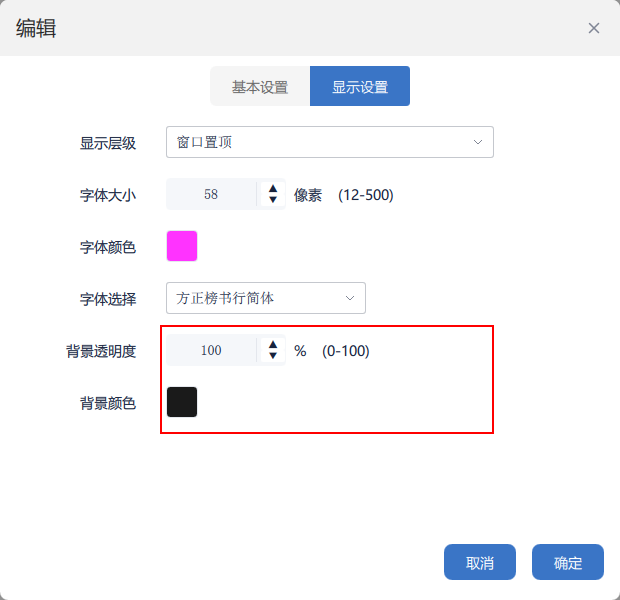This screenshot has height=600, width=620.
Task: Open the black 背景颜色 color swatch
Action: [x=182, y=402]
